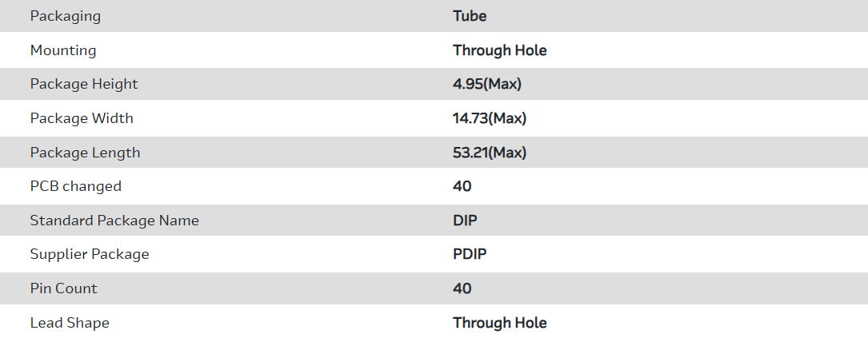Screen dimensions: 868x338
Task: Select the 14.73(Max) width value
Action: (490, 118)
